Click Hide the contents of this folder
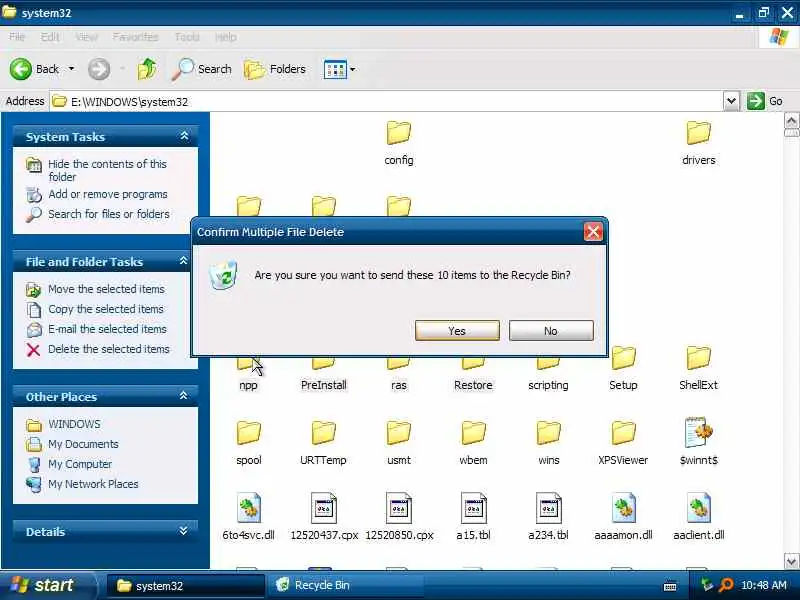800x600 pixels. coord(107,170)
